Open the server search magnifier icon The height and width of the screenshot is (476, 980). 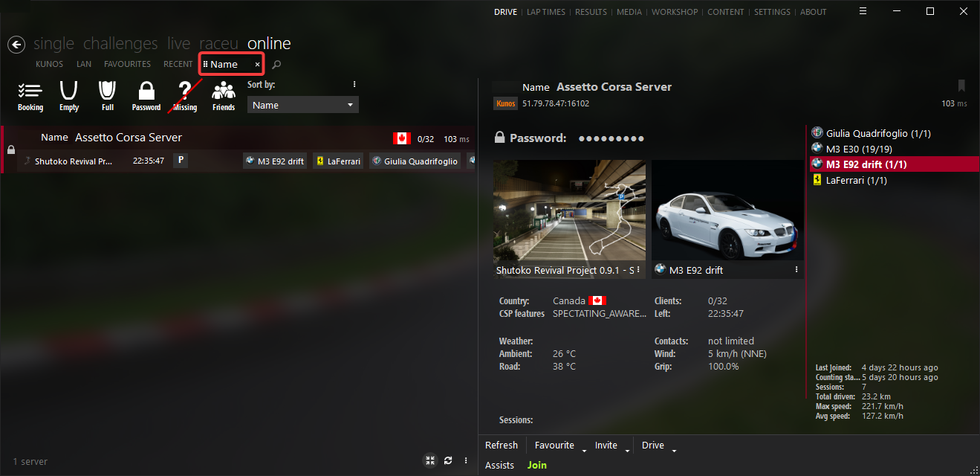276,65
